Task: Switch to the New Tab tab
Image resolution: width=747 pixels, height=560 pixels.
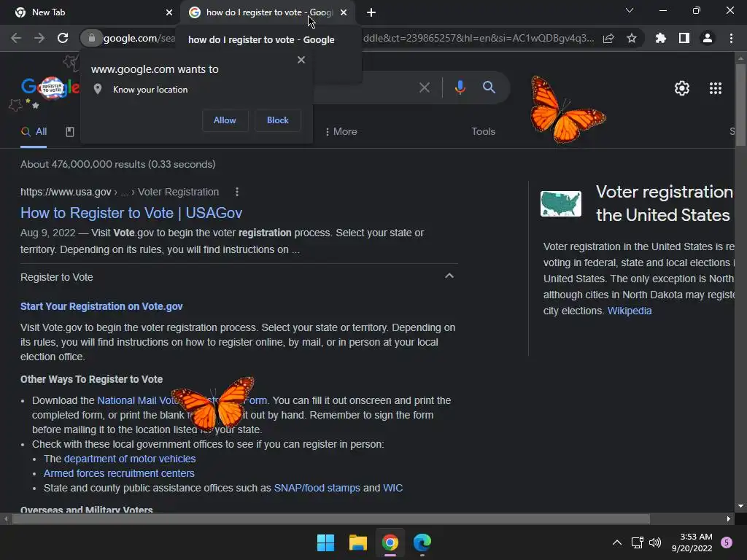Action: click(89, 12)
